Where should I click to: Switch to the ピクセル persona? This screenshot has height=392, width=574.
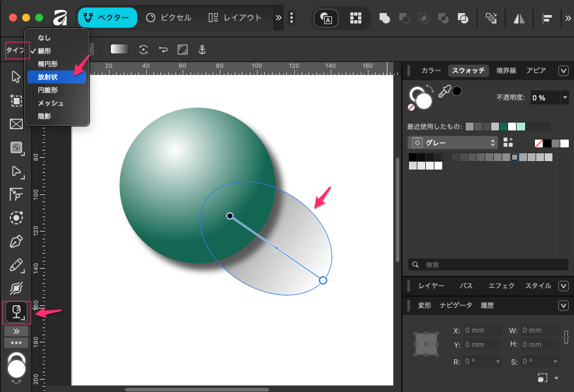coord(169,18)
